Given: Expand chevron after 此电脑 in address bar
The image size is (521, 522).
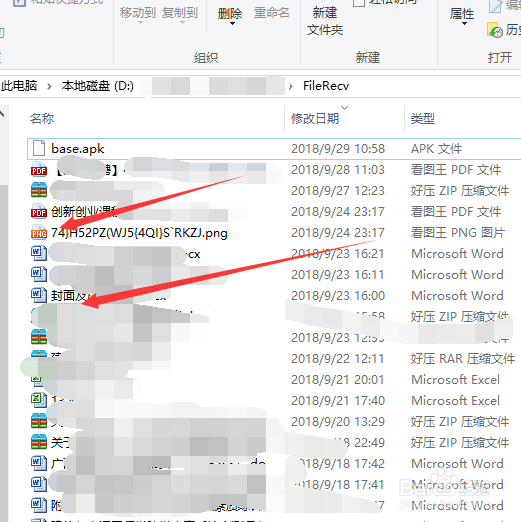Looking at the screenshot, I should click(x=49, y=86).
